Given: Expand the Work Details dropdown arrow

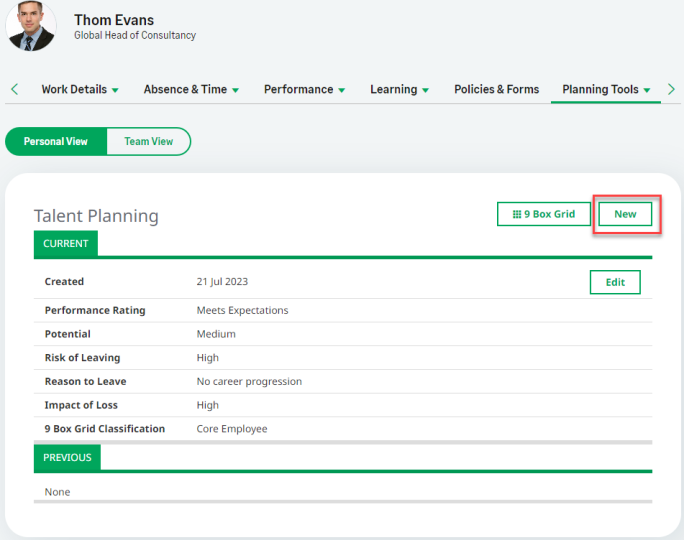Looking at the screenshot, I should coord(115,90).
